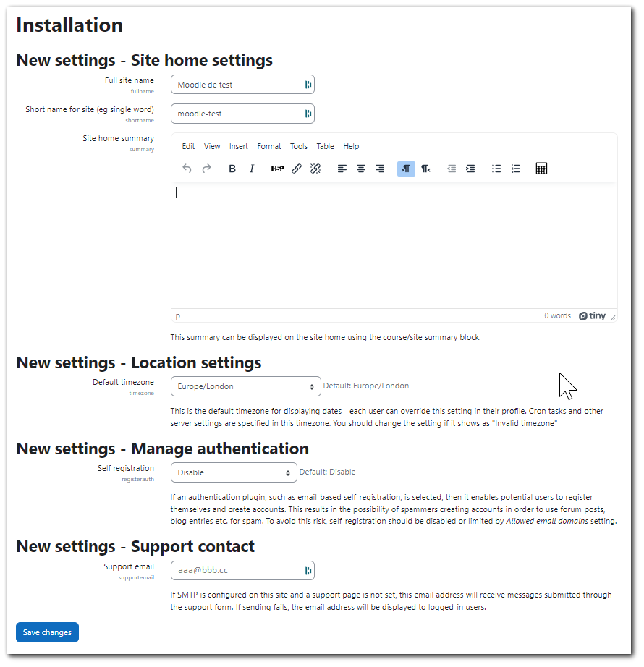Click icon inside Full site name field
The image size is (644, 667).
pos(308,85)
